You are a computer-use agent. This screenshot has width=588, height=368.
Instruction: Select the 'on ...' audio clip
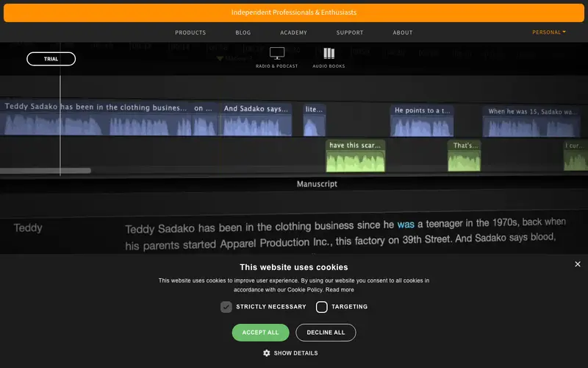205,118
